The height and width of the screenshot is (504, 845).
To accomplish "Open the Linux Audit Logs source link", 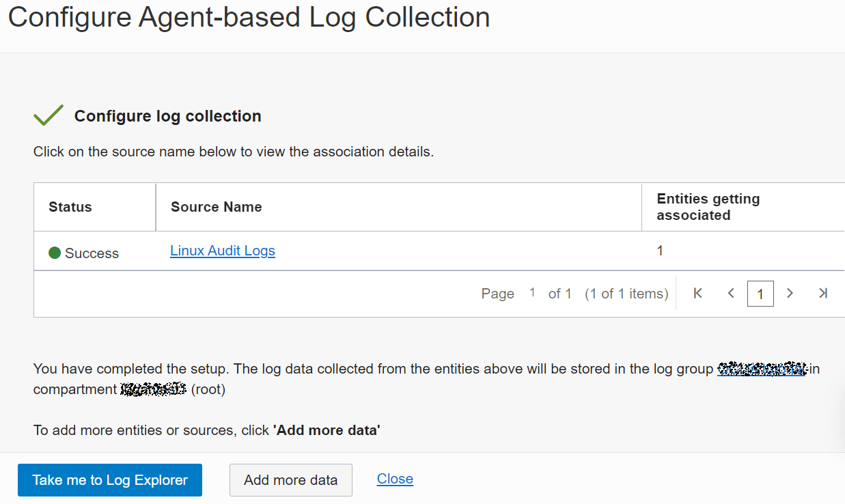I will [223, 251].
